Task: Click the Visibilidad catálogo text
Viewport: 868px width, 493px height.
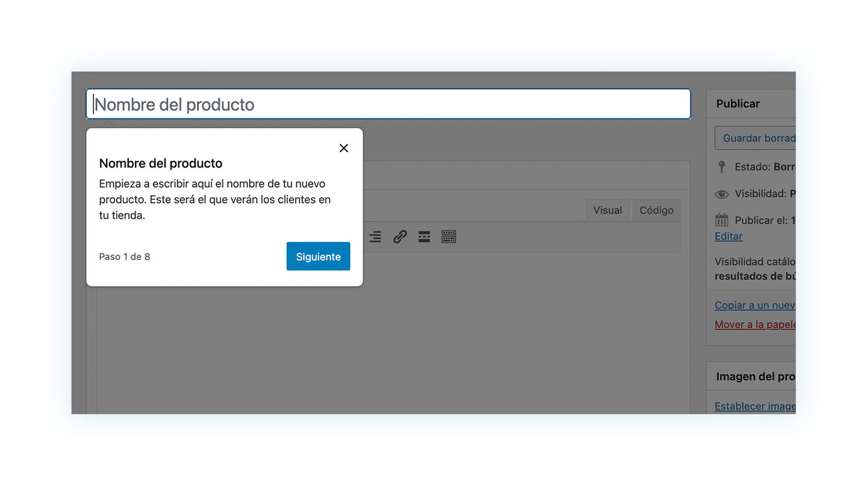Action: [755, 262]
